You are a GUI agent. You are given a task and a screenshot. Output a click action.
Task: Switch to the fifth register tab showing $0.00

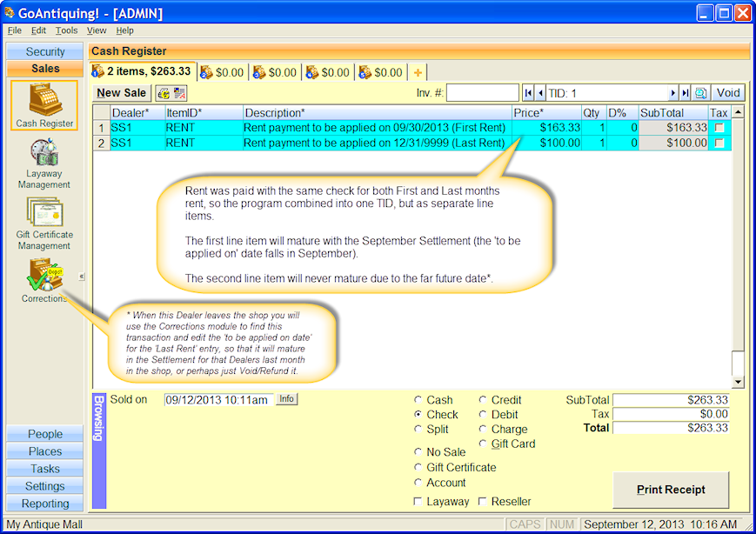point(381,72)
